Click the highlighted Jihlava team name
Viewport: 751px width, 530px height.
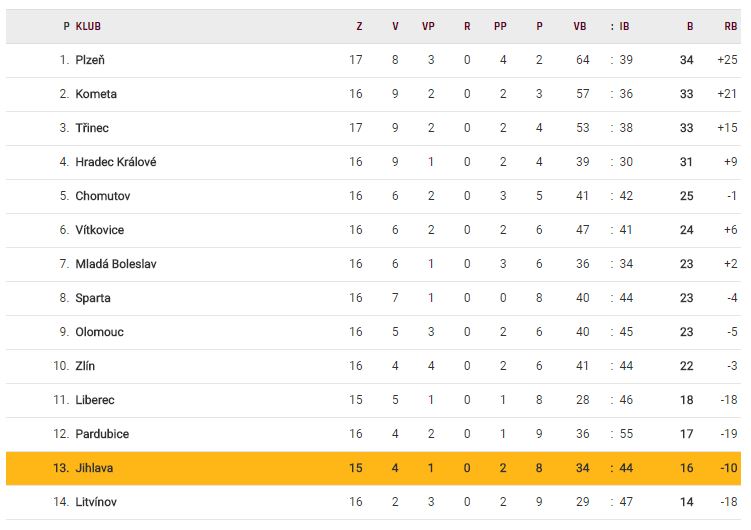(x=94, y=468)
